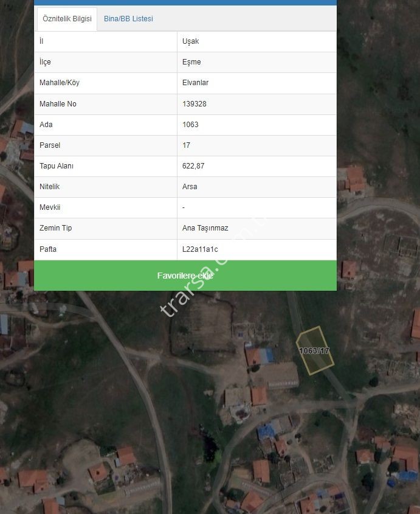This screenshot has width=420, height=514.
Task: Click the Parsel row label
Action: click(50, 145)
